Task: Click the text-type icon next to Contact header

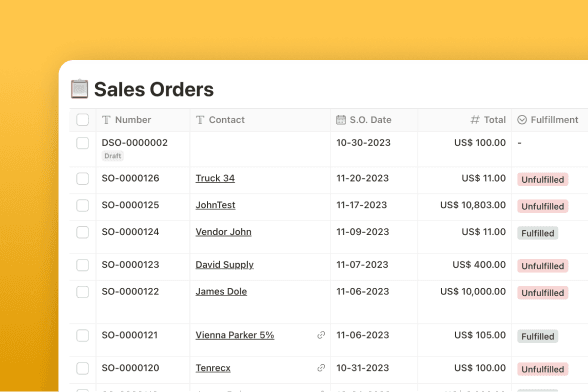Action: tap(200, 120)
